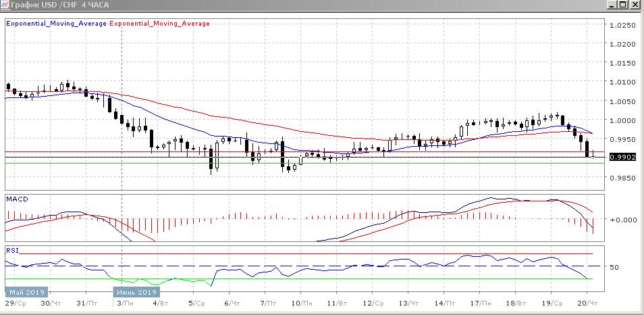Screen dimensions: 644x315
Task: Click the Июнь 2019 month marker
Action: pyautogui.click(x=135, y=292)
